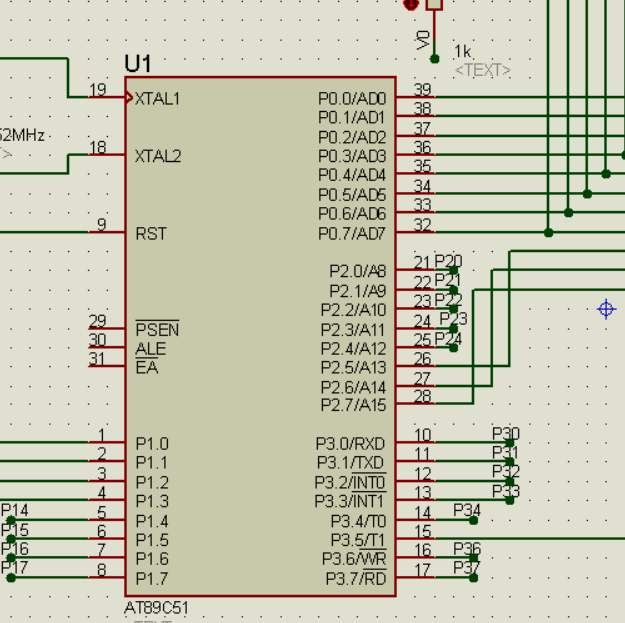This screenshot has height=623, width=625.
Task: Select pin number 32 at P0.7
Action: point(423,225)
